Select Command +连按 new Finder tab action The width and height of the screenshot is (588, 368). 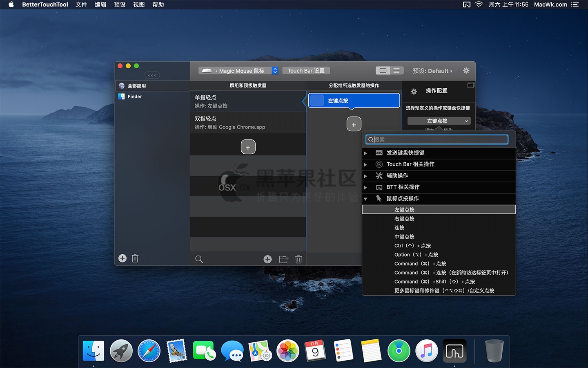[439, 272]
